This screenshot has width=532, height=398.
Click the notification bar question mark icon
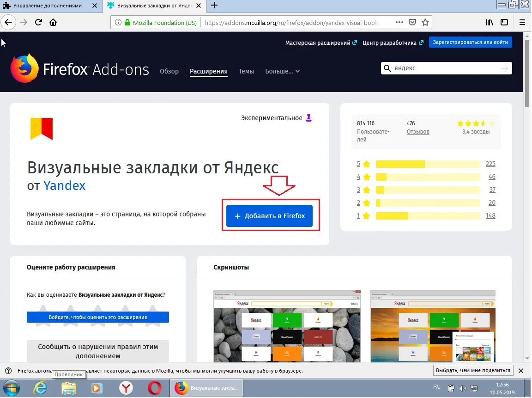[x=8, y=371]
